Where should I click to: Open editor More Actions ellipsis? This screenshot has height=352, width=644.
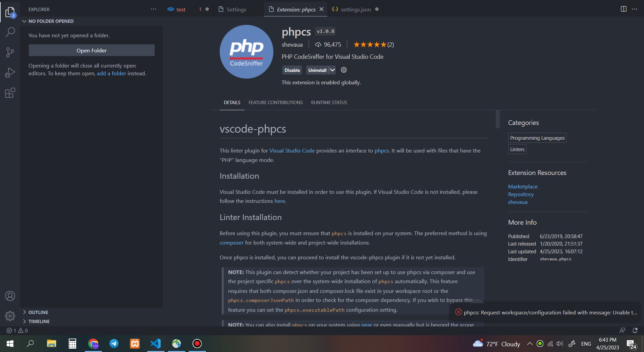(x=634, y=9)
